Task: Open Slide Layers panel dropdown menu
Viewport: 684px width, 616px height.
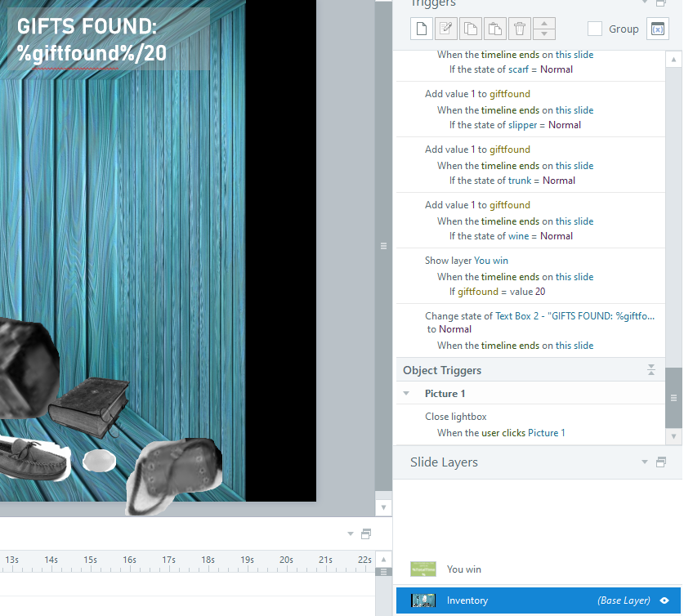Action: coord(644,462)
